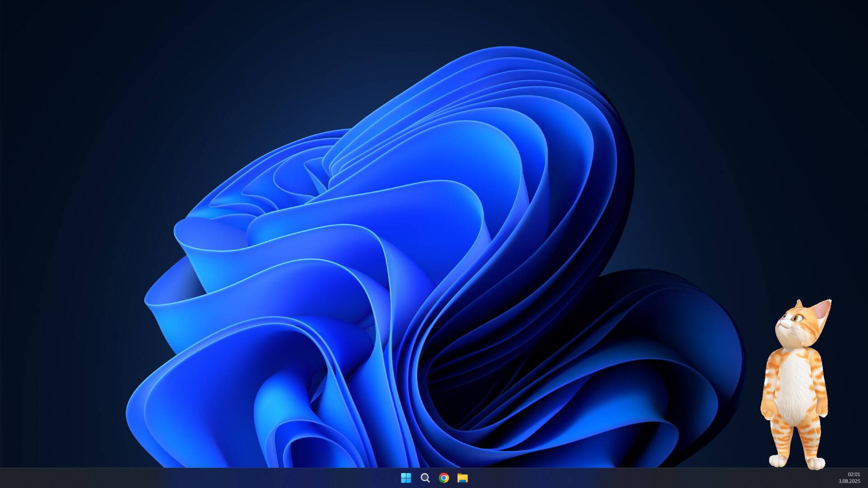Launch Google Chrome from the taskbar
Image resolution: width=868 pixels, height=488 pixels.
(443, 478)
